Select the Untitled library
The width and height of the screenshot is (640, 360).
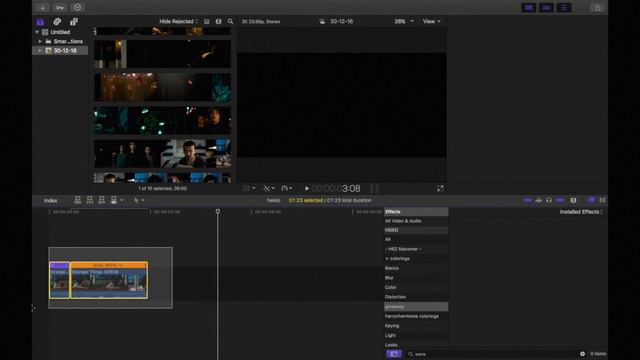pos(60,32)
